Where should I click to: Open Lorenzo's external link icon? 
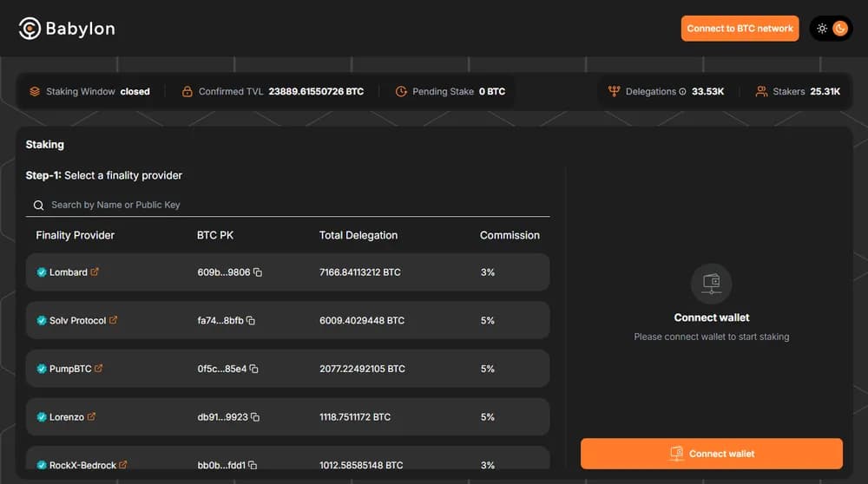coord(92,417)
